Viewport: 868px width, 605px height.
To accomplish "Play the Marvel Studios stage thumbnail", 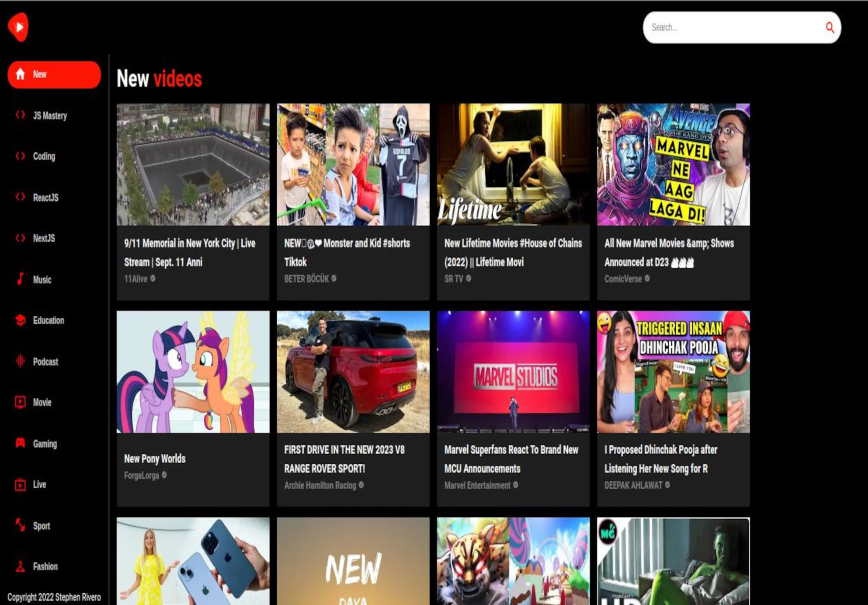I will tap(513, 372).
